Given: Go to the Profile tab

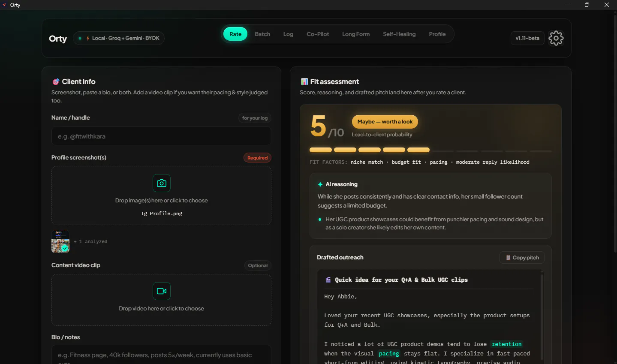Looking at the screenshot, I should 437,34.
